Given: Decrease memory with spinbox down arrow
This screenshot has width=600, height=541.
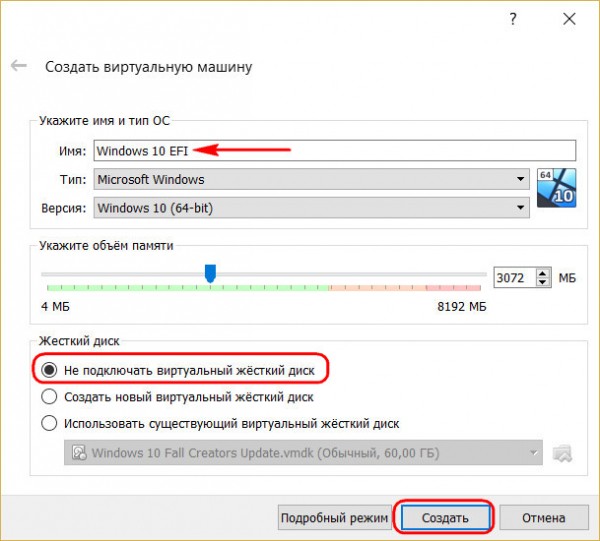Looking at the screenshot, I should 543,282.
